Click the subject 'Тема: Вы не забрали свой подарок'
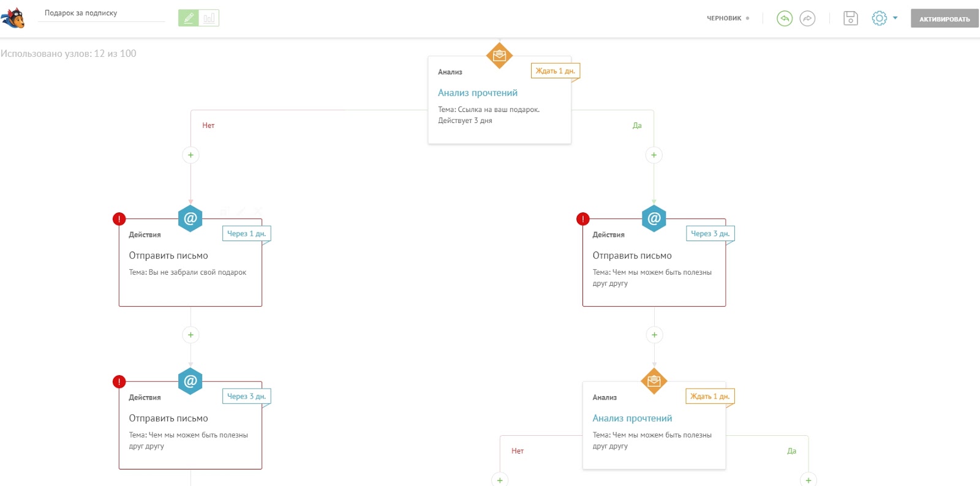The width and height of the screenshot is (980, 486). [187, 272]
